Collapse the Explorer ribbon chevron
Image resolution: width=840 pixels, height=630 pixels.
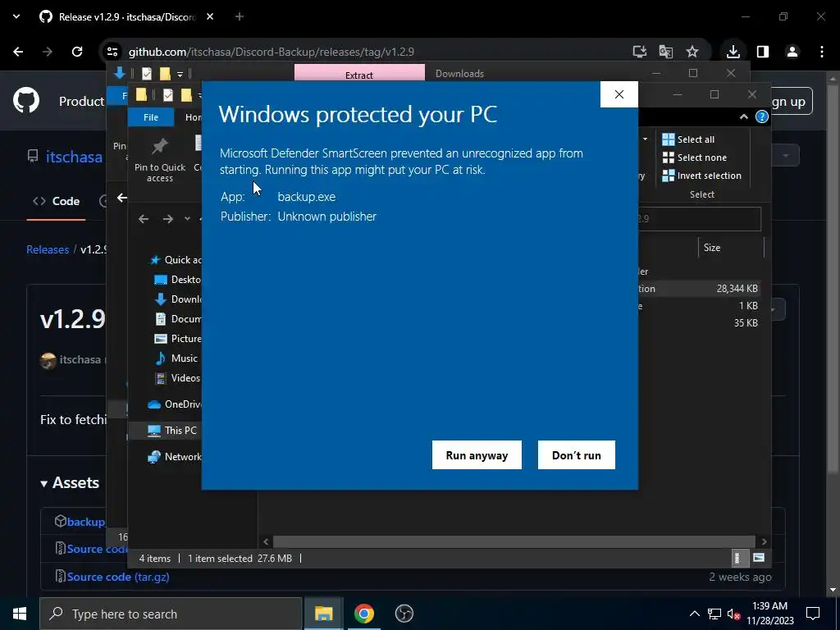(743, 116)
